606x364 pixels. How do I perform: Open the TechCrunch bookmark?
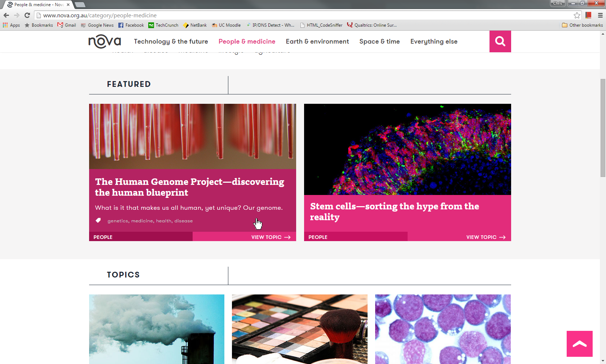click(x=163, y=25)
